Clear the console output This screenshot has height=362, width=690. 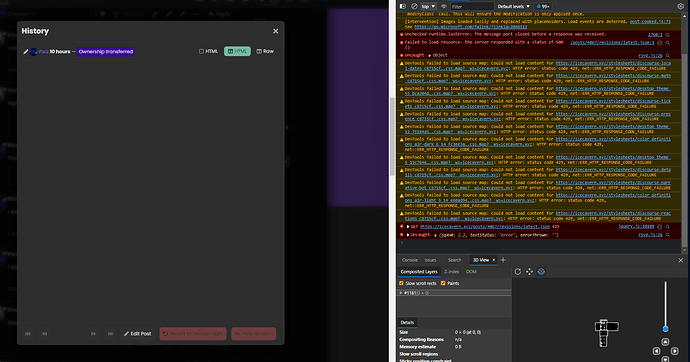coord(414,7)
